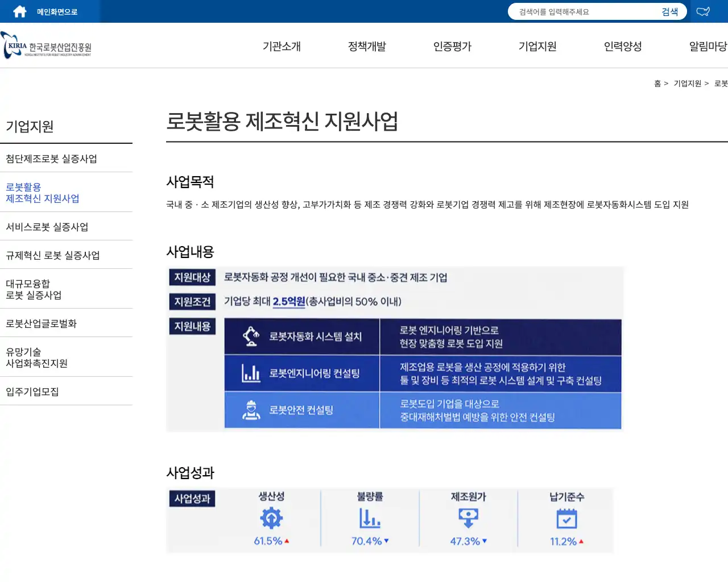Click the 검색 search button
This screenshot has height=582, width=728.
tap(670, 11)
